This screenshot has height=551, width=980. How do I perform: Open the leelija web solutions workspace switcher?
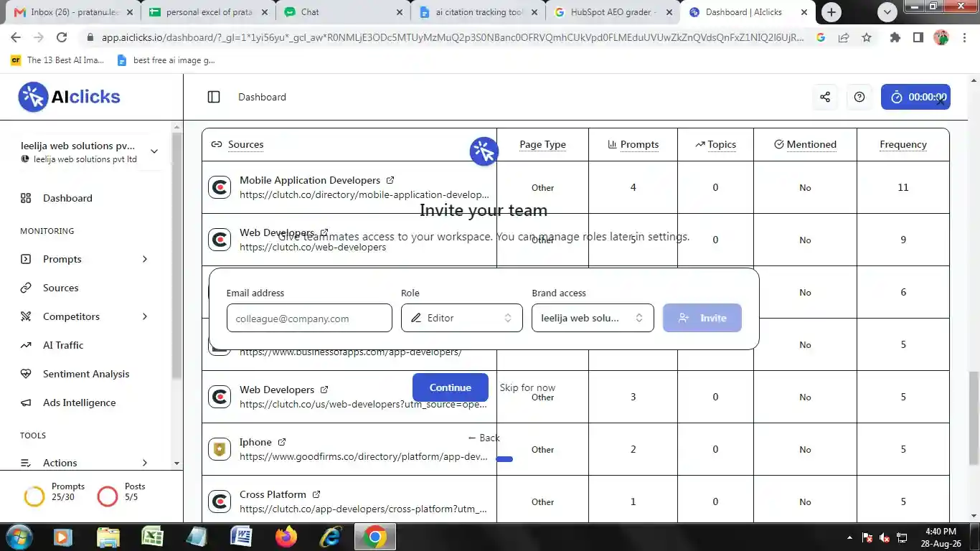tap(89, 152)
